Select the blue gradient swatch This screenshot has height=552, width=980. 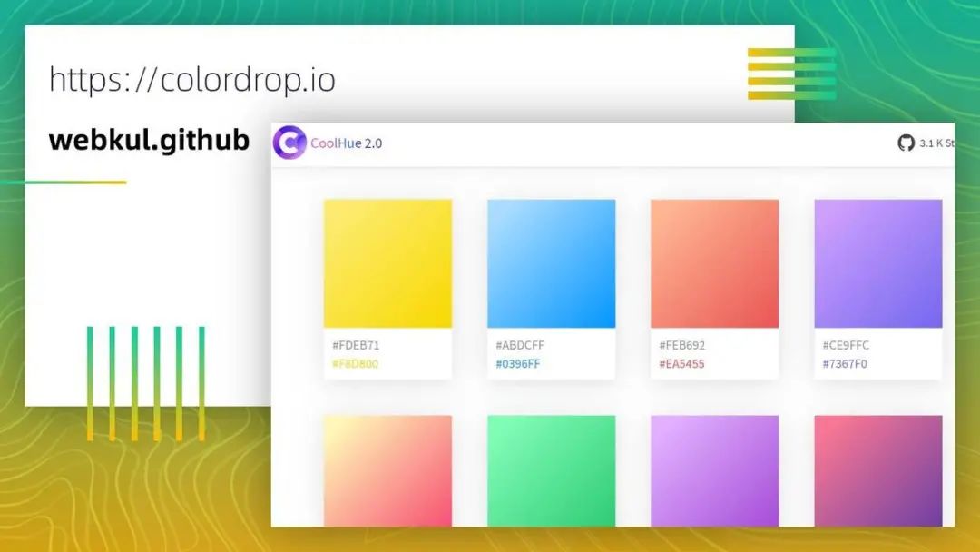click(x=552, y=263)
